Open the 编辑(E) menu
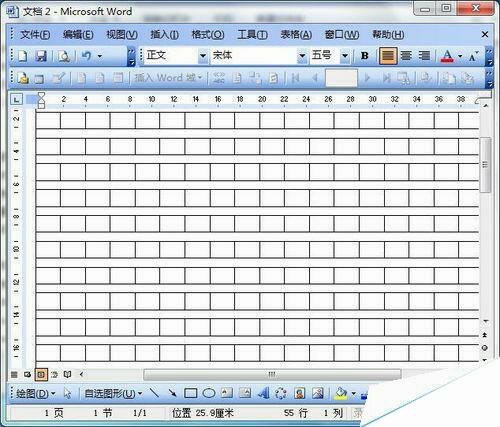The height and width of the screenshot is (427, 500). pyautogui.click(x=78, y=34)
